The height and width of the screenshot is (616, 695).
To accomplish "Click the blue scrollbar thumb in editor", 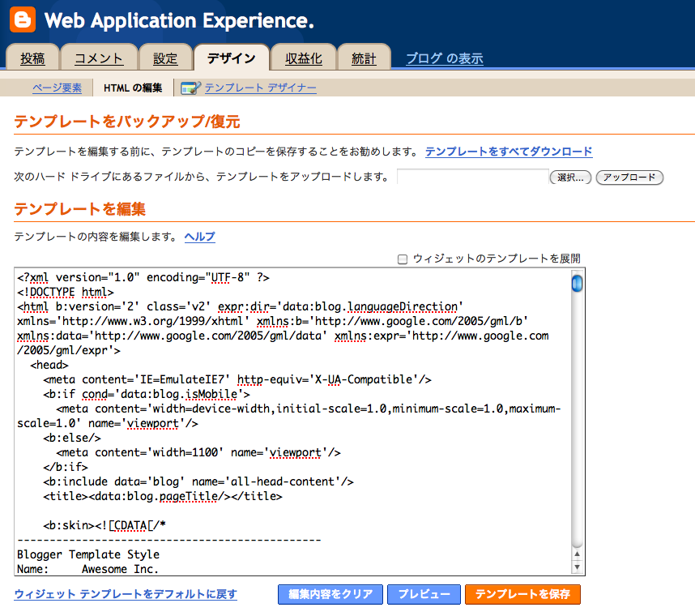I will pyautogui.click(x=577, y=284).
